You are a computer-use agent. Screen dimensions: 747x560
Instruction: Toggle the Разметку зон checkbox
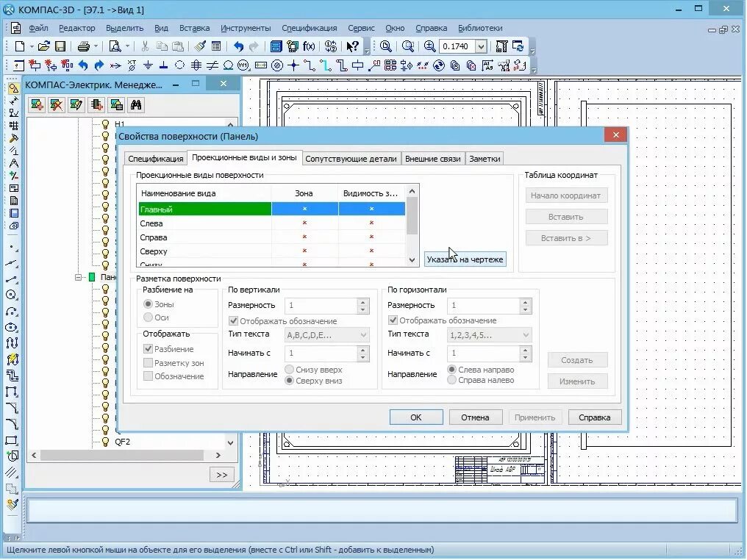pyautogui.click(x=149, y=363)
